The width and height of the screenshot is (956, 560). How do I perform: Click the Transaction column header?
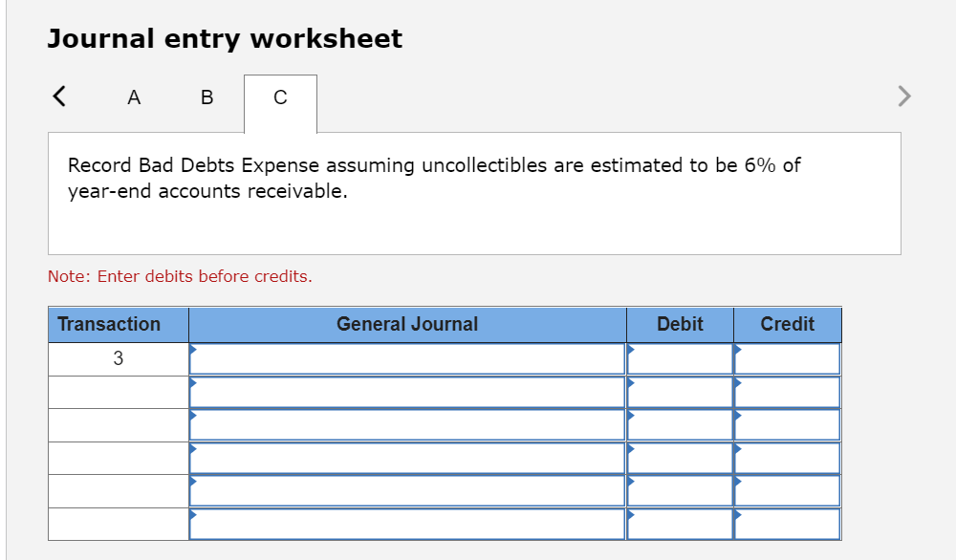pos(119,324)
